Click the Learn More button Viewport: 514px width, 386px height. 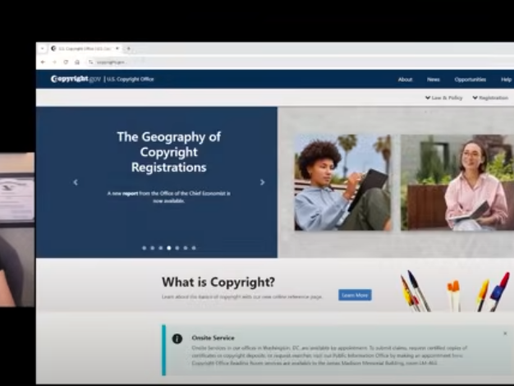click(x=355, y=295)
